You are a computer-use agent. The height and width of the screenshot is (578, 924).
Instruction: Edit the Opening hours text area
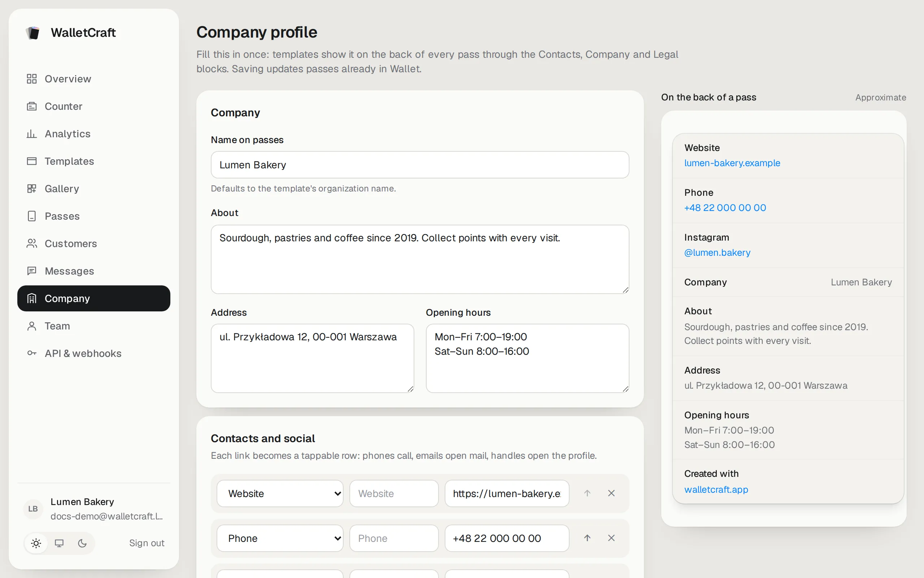coord(527,358)
